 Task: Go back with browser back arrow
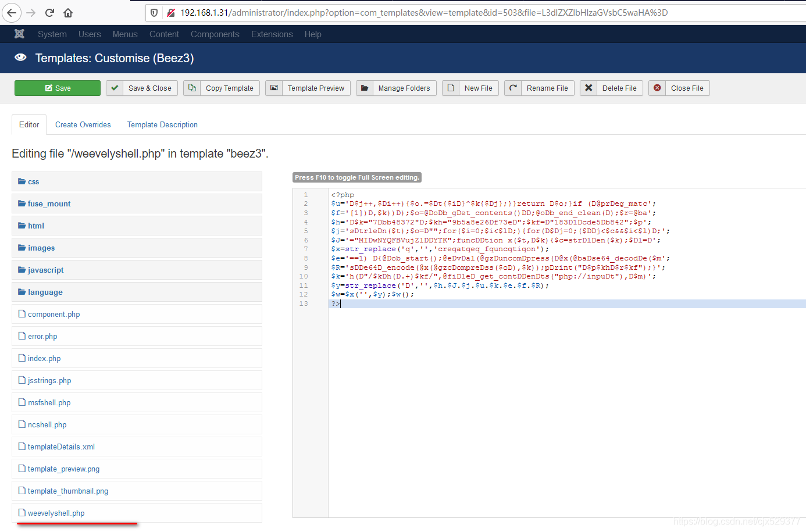(x=11, y=13)
